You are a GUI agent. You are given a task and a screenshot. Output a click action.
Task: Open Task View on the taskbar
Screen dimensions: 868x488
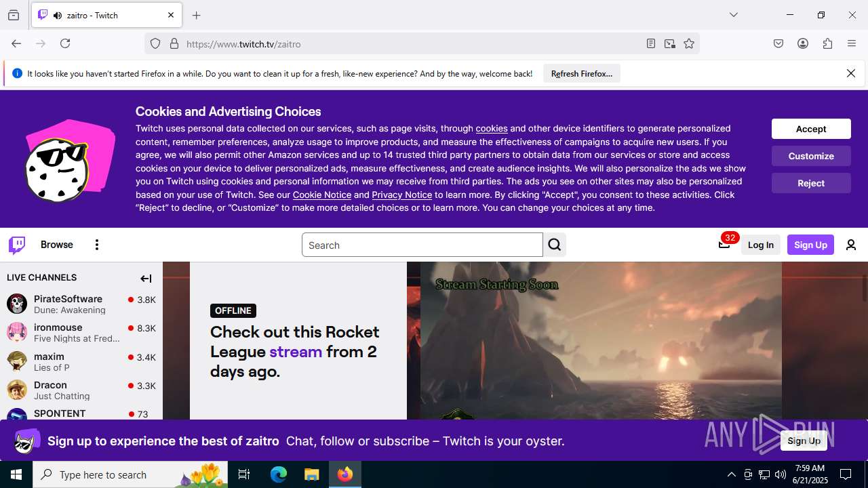coord(244,474)
